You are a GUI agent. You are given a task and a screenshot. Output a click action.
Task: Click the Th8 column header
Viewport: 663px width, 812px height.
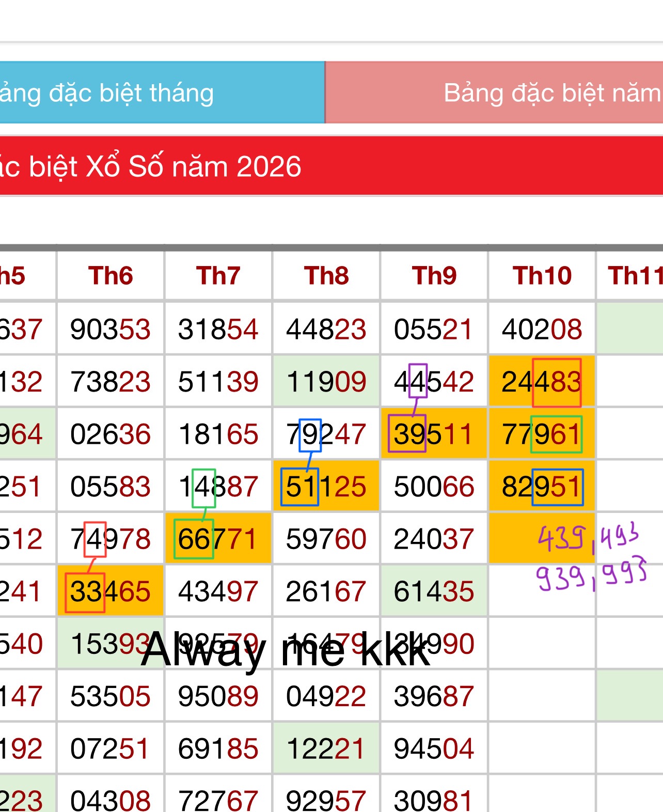pos(326,275)
